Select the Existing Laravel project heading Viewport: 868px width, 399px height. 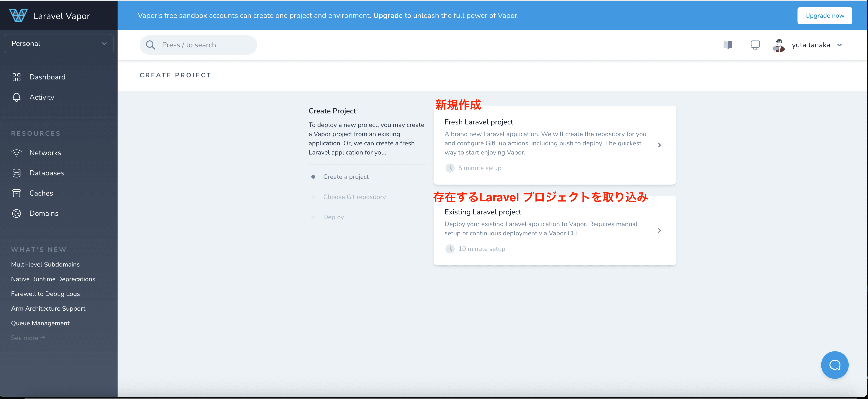482,212
